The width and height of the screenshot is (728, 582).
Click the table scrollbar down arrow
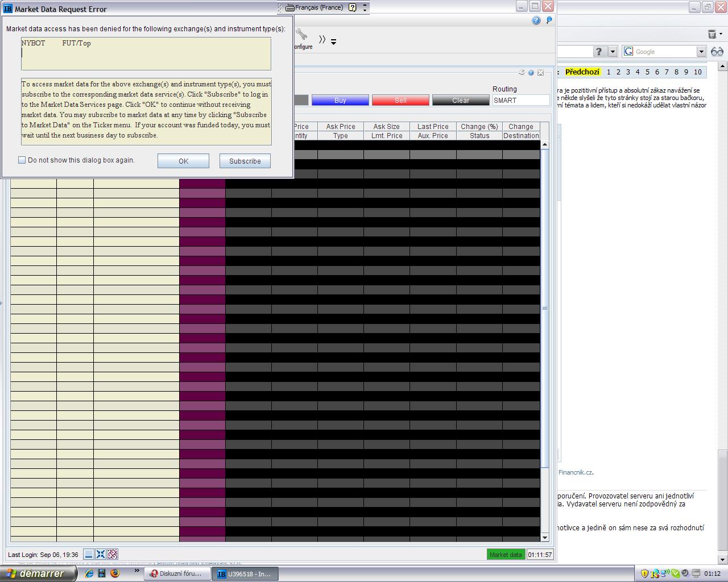coord(545,538)
